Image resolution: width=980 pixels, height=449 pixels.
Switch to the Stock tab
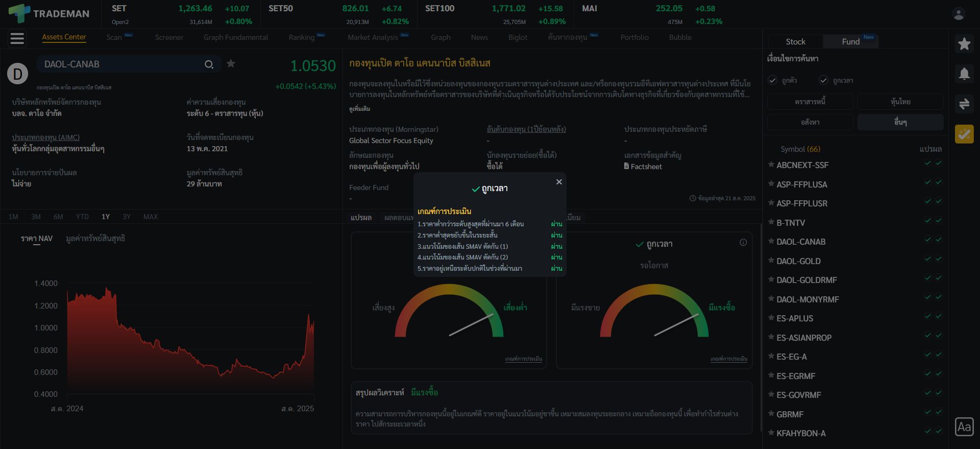coord(795,42)
